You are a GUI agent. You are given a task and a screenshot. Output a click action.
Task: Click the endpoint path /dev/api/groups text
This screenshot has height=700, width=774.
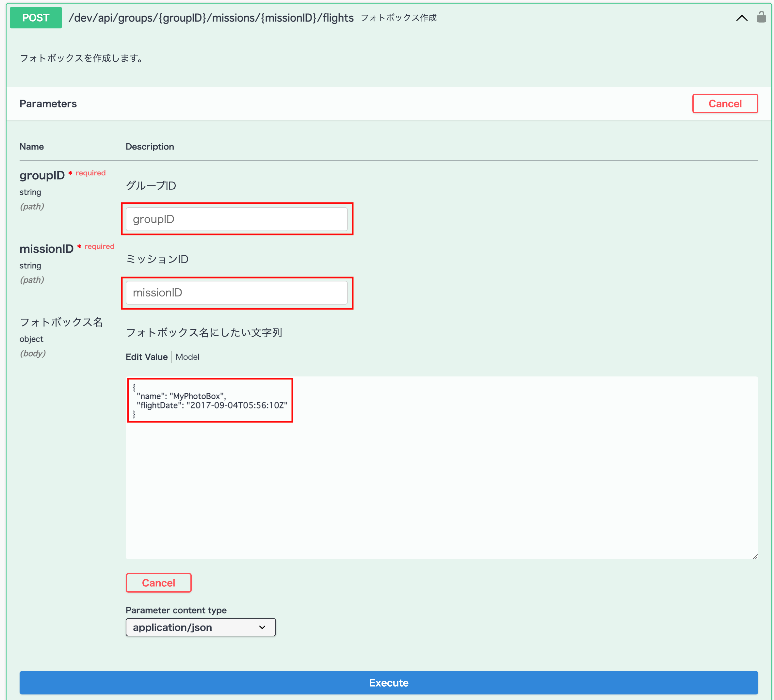tap(211, 18)
